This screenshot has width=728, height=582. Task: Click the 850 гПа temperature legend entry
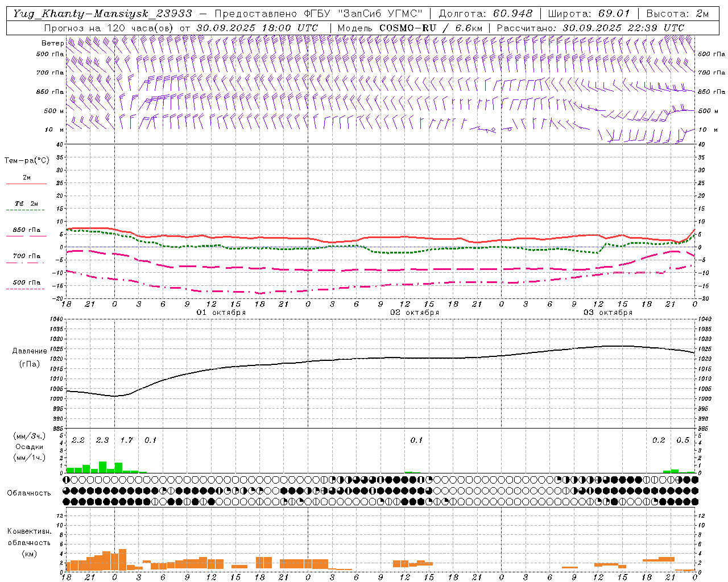(x=27, y=230)
